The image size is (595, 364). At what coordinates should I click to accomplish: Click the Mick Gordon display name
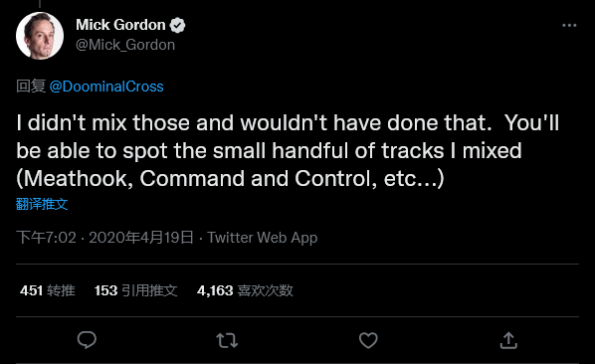pyautogui.click(x=120, y=25)
